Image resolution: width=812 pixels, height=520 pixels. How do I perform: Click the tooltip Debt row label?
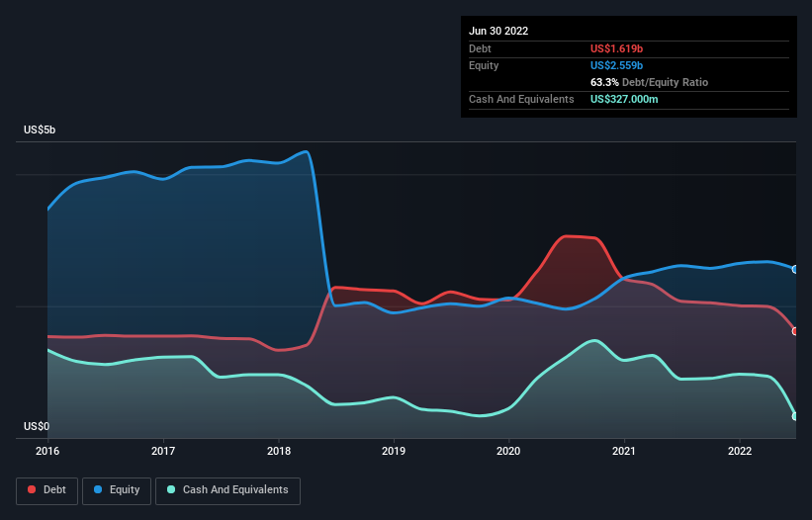(x=480, y=48)
